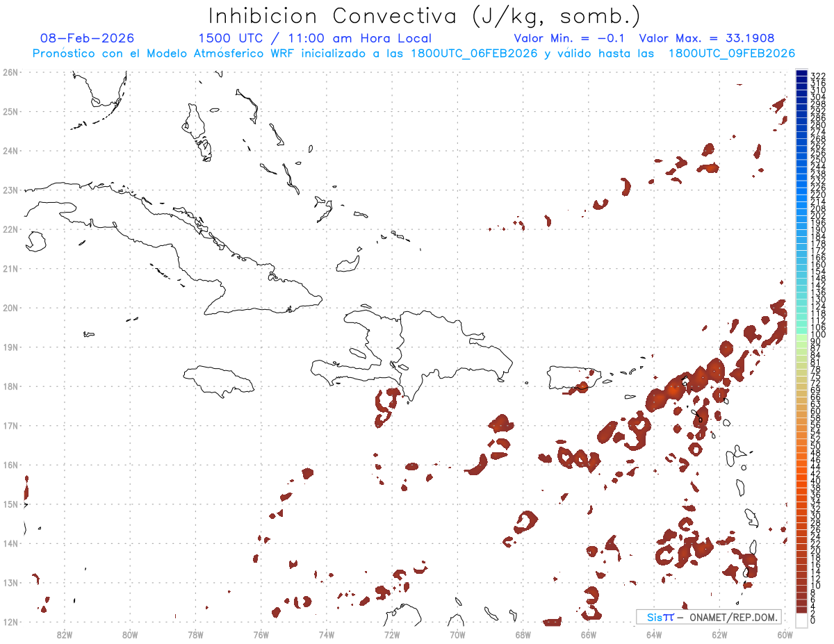Click the date "08-Feb-2026"
The image size is (834, 644).
87,38
